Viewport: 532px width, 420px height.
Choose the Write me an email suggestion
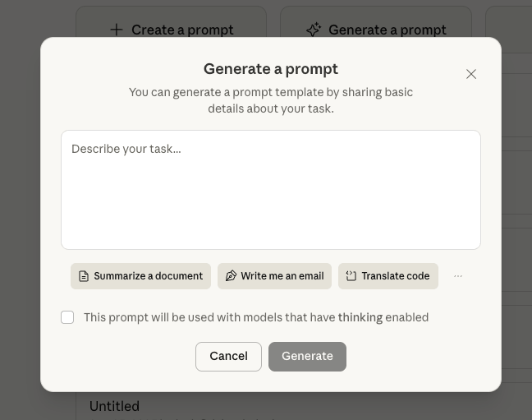(274, 276)
